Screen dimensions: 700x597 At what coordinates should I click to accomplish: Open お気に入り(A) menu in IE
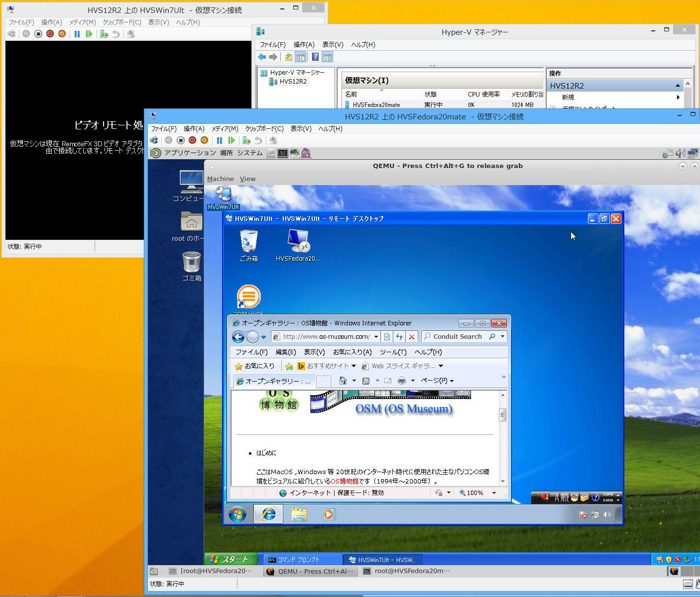[x=352, y=352]
